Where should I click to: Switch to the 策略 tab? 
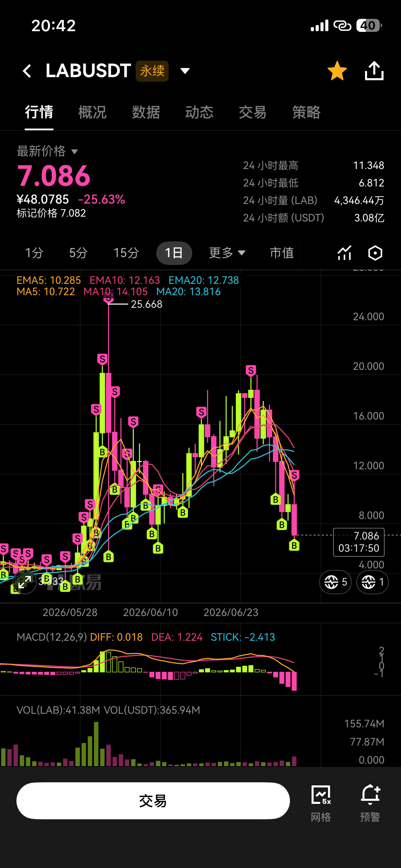pyautogui.click(x=306, y=112)
